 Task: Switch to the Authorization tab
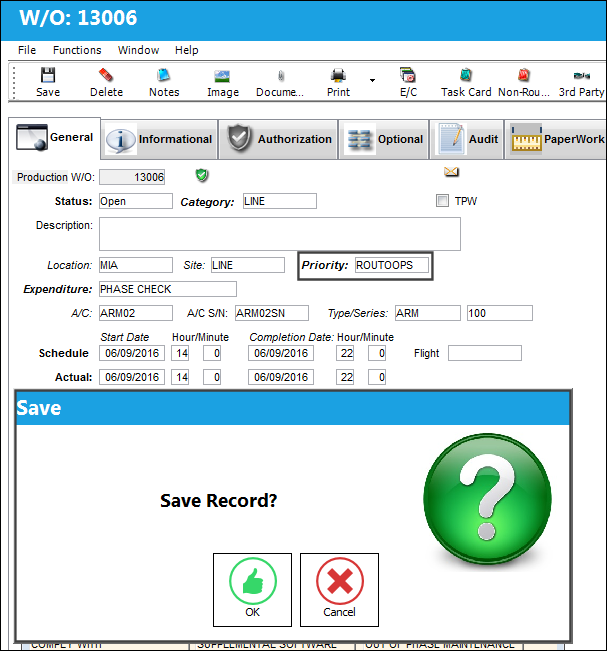click(278, 140)
